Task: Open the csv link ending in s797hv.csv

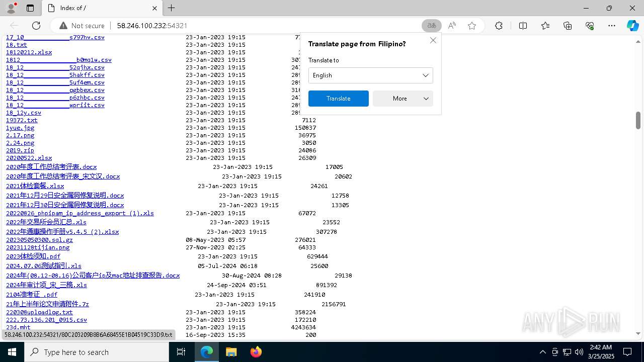Action: [x=55, y=37]
